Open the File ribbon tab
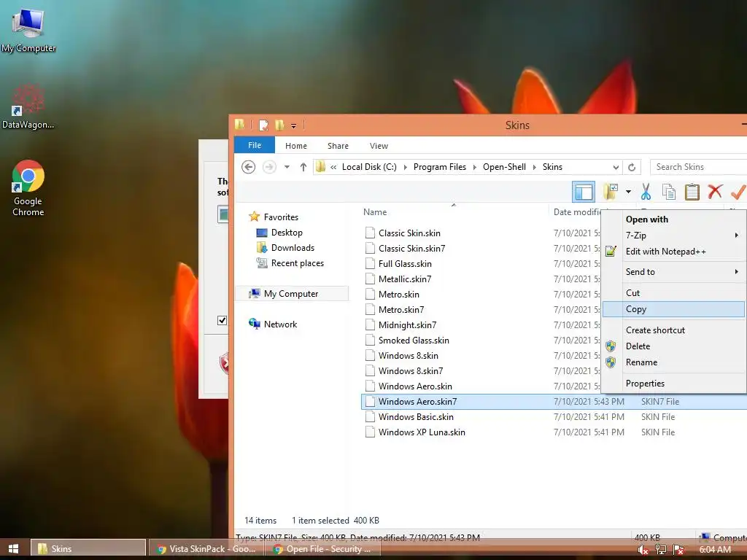 pyautogui.click(x=255, y=145)
